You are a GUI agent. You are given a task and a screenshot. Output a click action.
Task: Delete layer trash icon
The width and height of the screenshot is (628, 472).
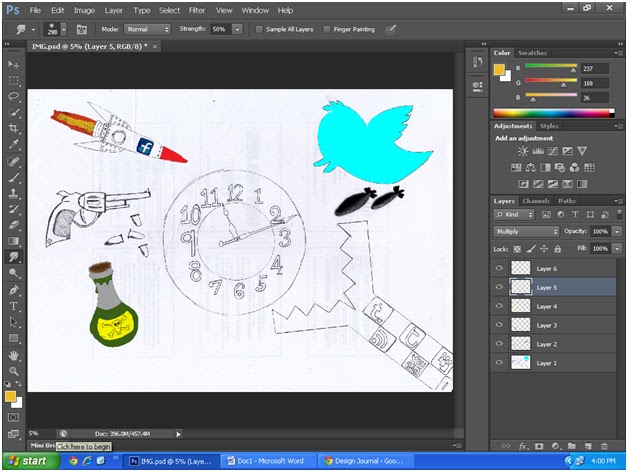(x=604, y=446)
